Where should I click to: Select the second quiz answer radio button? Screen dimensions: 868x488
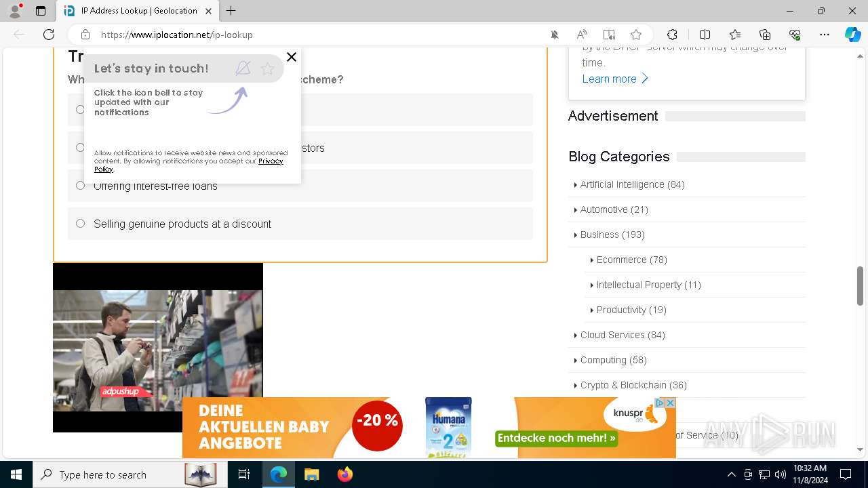point(80,148)
